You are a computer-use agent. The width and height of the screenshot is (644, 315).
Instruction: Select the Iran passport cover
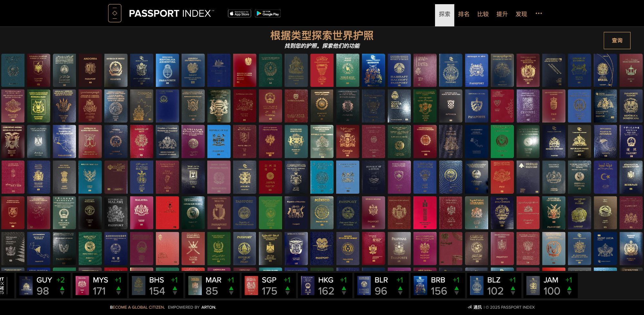116,178
